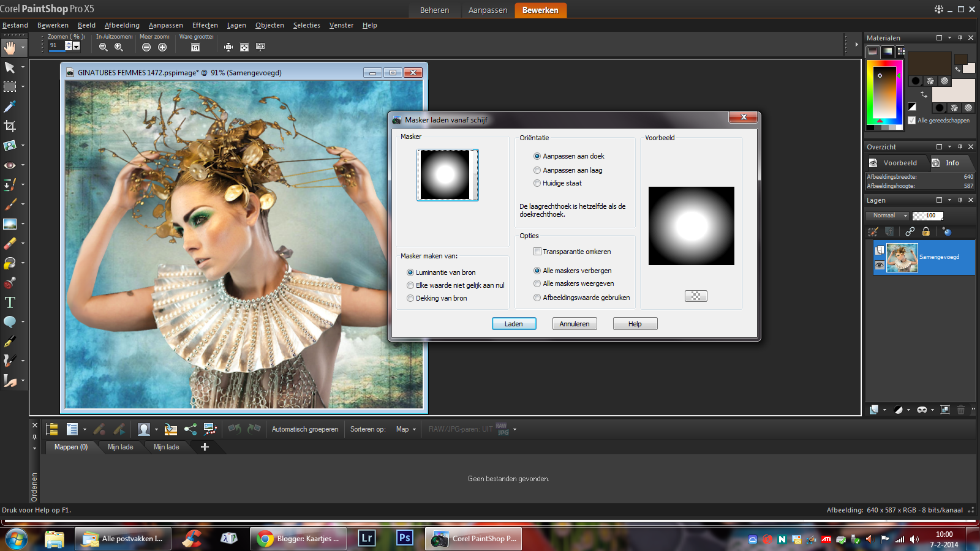
Task: Click the lock icon in the Lagen panel
Action: 926,231
